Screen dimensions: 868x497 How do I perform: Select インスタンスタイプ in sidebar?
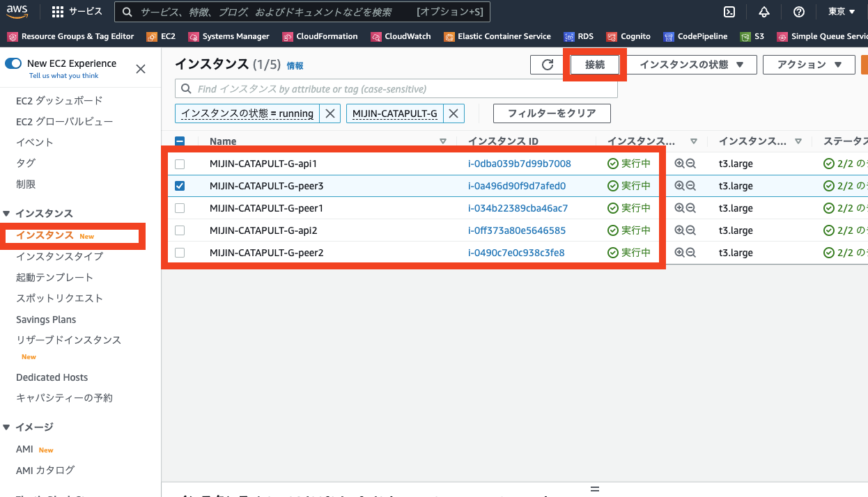coord(59,257)
